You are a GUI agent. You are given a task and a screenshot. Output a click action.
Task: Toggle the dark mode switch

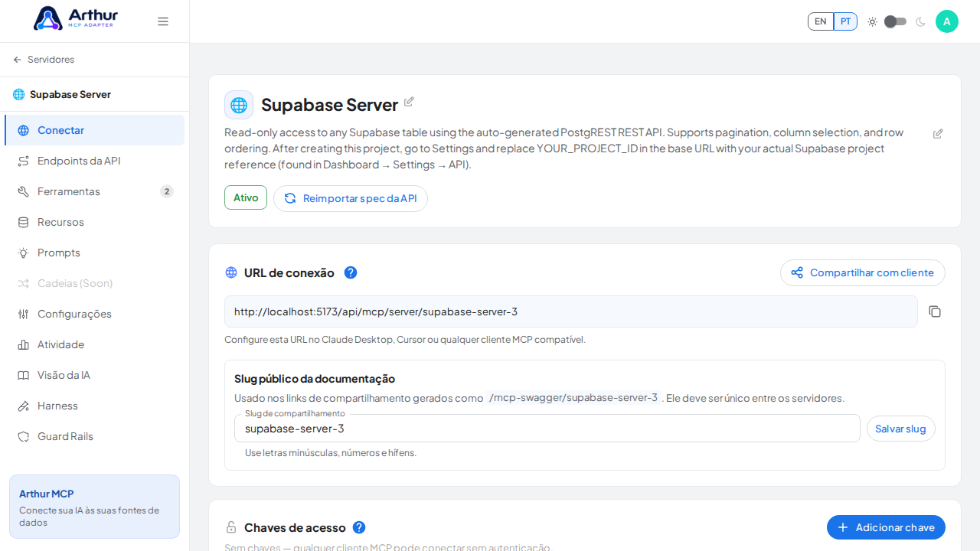(896, 21)
